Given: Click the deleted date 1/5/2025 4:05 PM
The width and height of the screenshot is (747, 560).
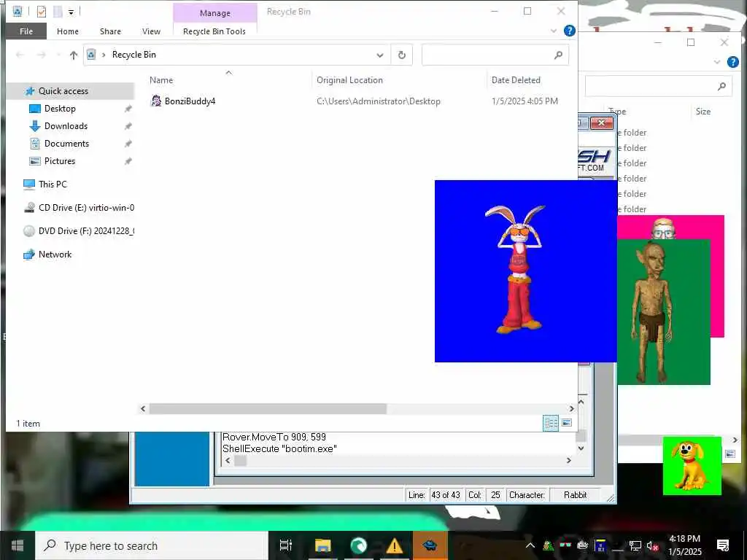Looking at the screenshot, I should 525,101.
